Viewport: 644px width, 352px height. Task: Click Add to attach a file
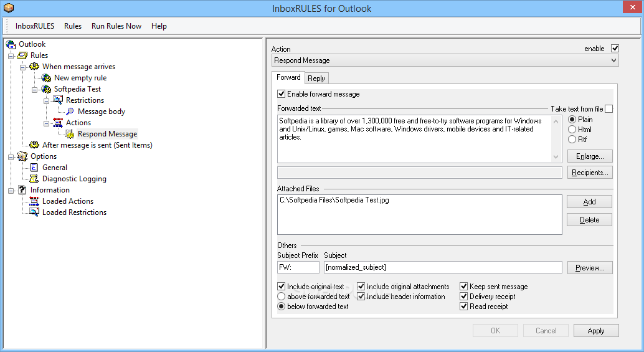click(589, 202)
